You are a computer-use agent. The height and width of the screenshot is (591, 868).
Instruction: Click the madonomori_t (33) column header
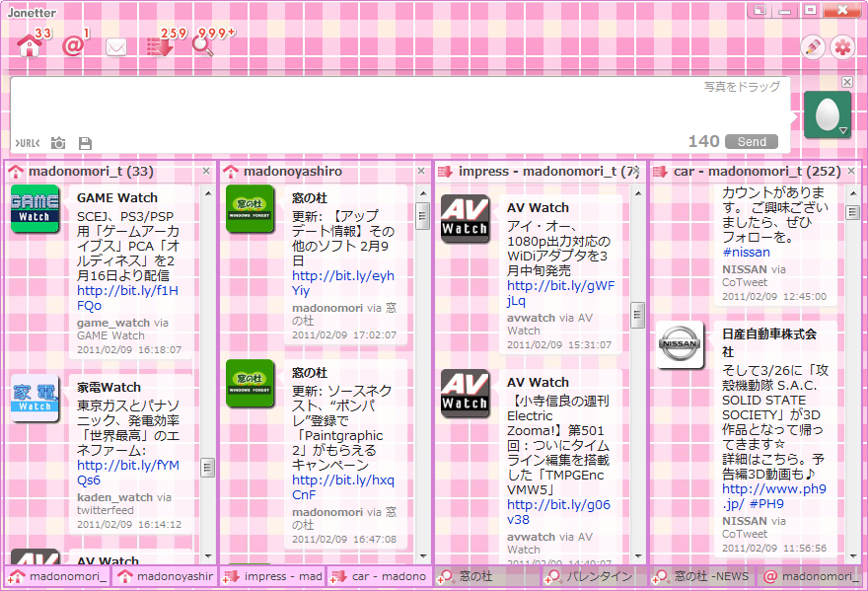click(x=110, y=171)
